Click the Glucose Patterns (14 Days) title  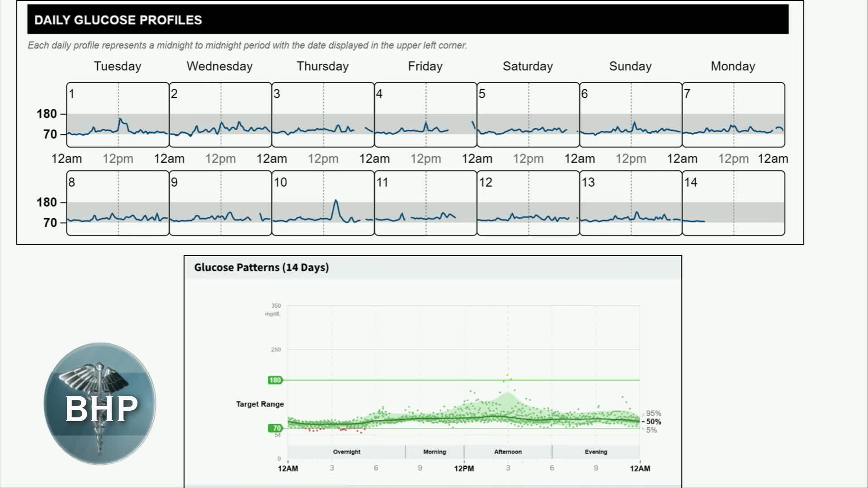261,267
